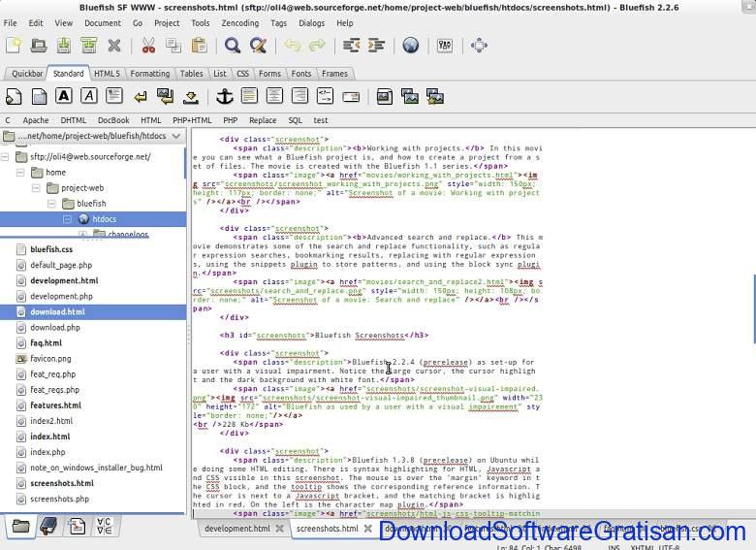Copy selection with the copy icon
Screen dimensions: 756x550
[173, 46]
